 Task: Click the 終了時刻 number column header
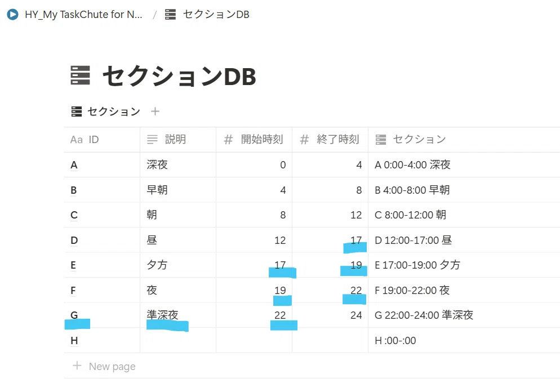(330, 140)
